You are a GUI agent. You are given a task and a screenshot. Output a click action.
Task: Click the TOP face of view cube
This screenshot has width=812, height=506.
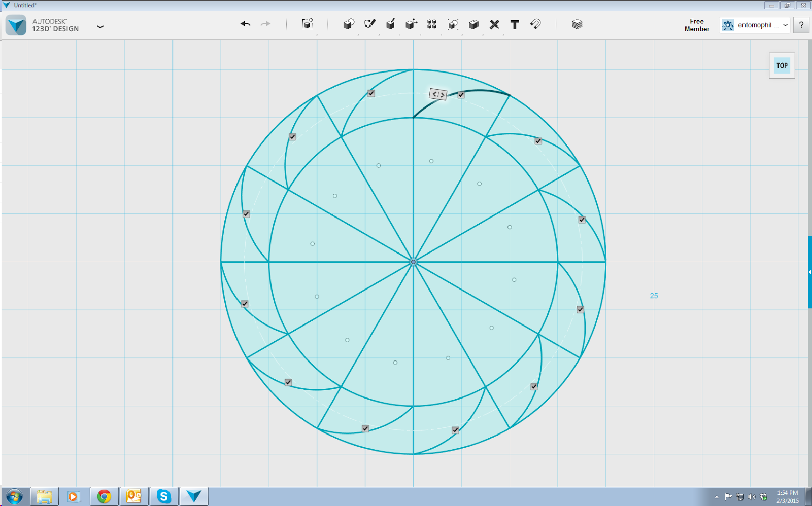tap(782, 65)
